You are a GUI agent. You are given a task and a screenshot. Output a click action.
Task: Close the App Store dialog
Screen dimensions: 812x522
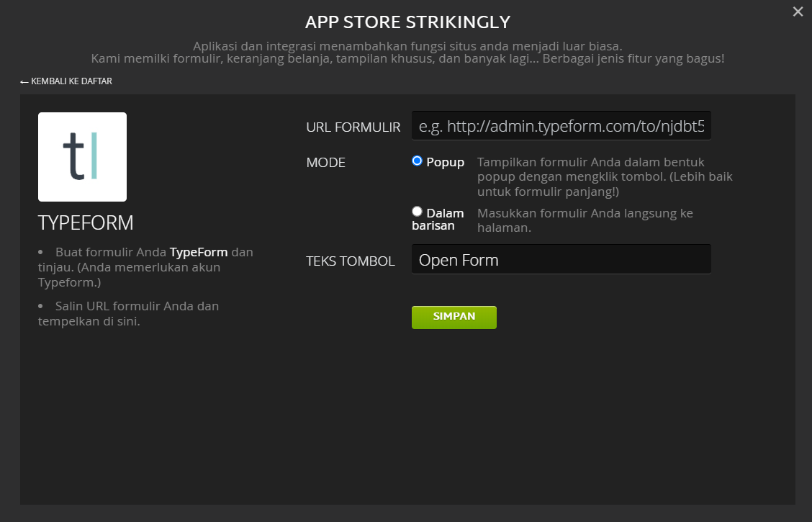coord(798,12)
